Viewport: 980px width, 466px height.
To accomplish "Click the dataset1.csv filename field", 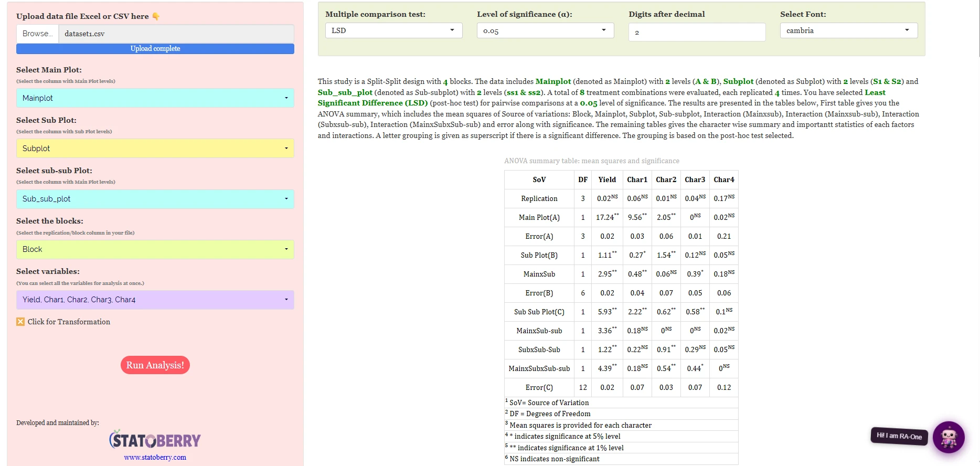I will pos(176,34).
